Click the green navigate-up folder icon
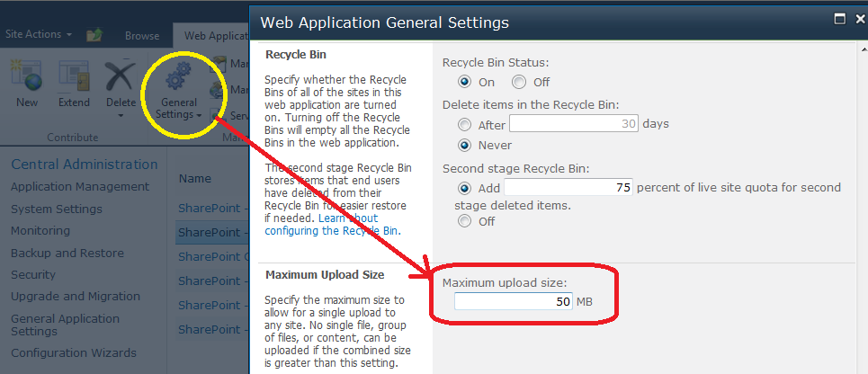Screen dimensions: 868x374 94,35
